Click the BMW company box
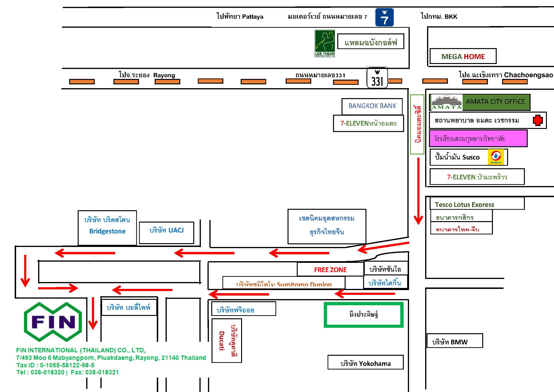Viewport: 554px width, 392px height. point(455,341)
